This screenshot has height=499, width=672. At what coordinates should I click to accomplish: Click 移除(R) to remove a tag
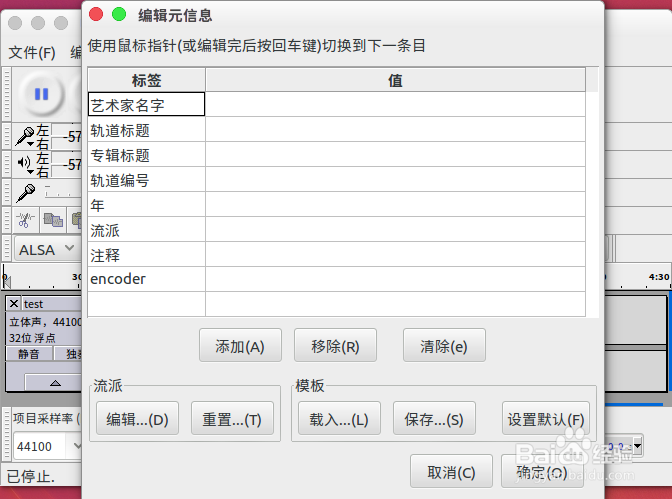pyautogui.click(x=335, y=346)
